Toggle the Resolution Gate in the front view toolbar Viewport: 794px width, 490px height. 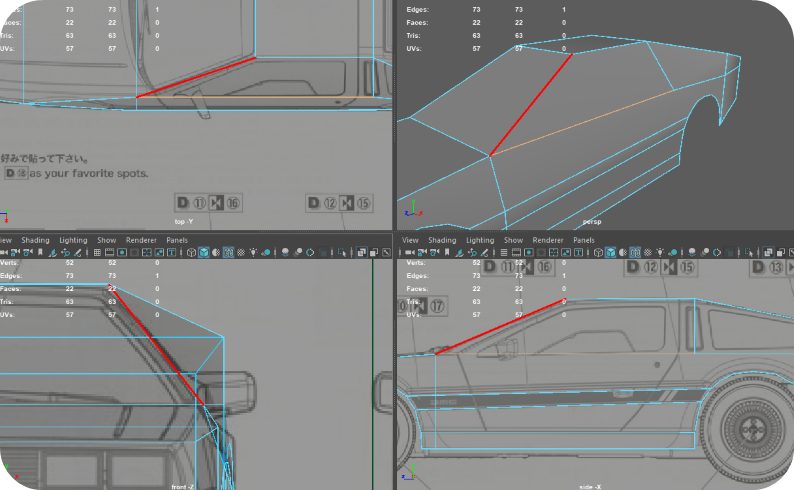tap(122, 252)
